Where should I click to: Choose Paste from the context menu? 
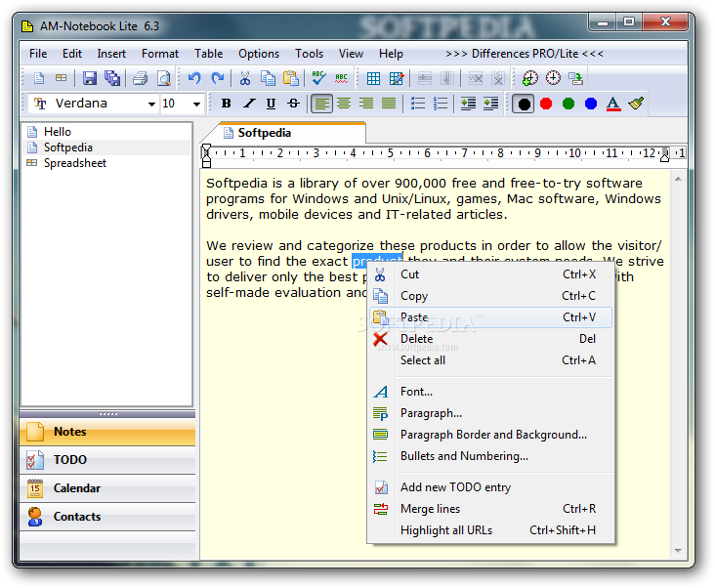point(490,317)
